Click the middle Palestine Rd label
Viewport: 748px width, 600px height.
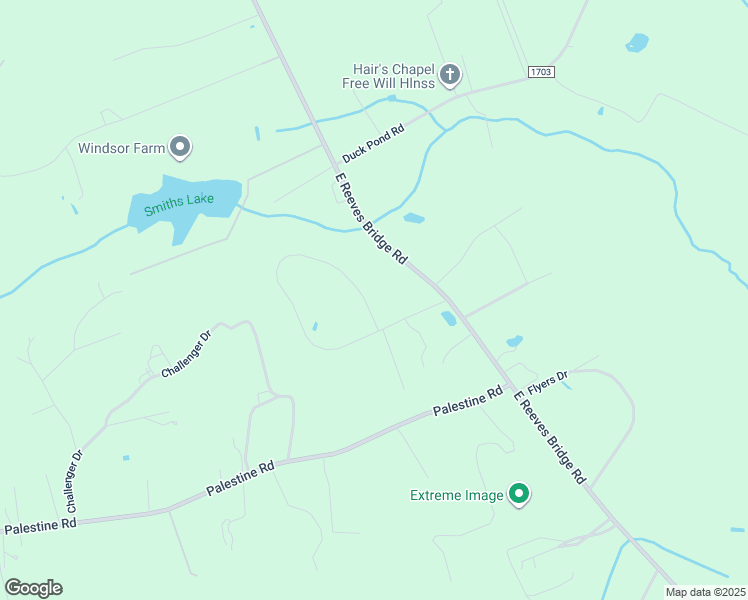coord(240,477)
